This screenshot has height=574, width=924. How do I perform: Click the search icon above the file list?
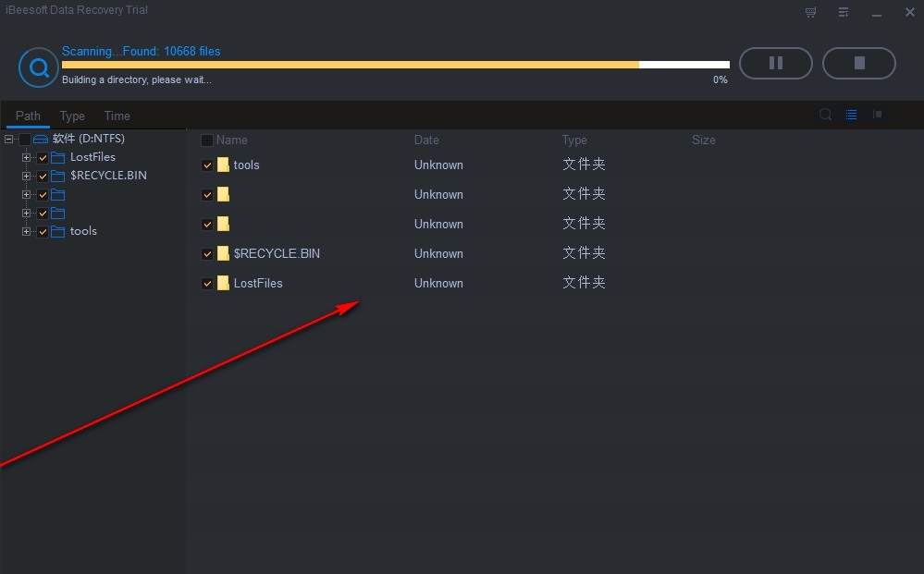[826, 115]
